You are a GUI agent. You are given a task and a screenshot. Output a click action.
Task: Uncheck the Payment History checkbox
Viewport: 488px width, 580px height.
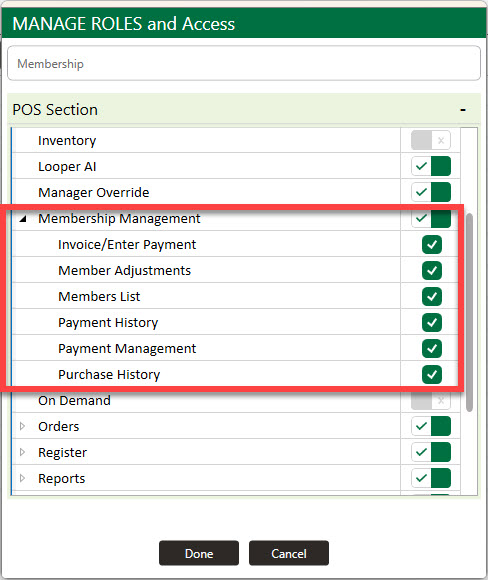click(x=432, y=323)
